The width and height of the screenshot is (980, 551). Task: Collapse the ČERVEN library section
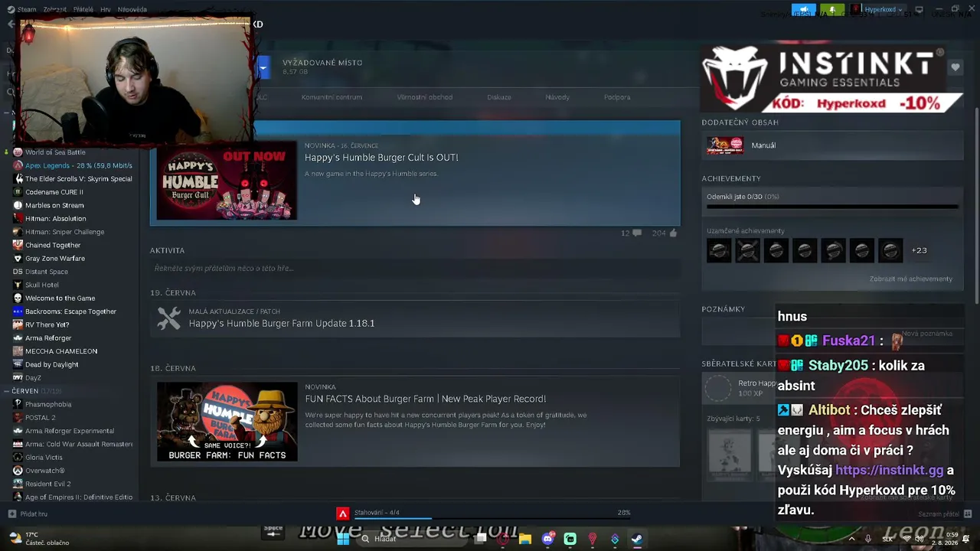click(x=7, y=391)
